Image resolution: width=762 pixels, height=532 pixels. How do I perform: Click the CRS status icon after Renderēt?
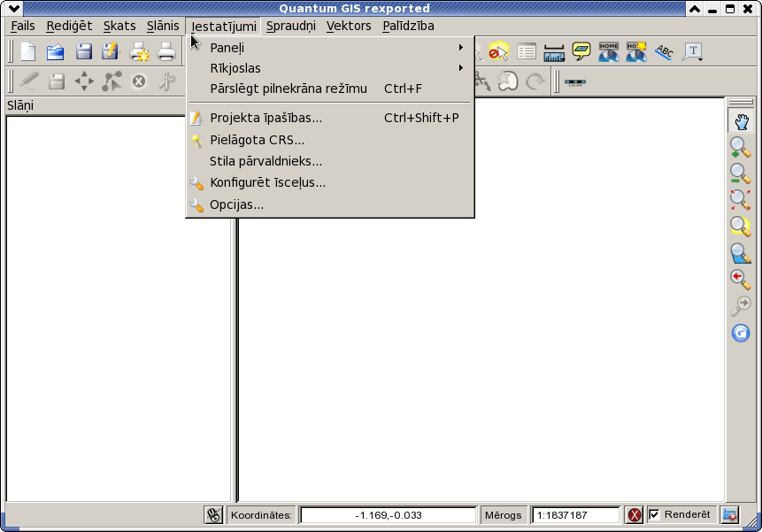[730, 515]
